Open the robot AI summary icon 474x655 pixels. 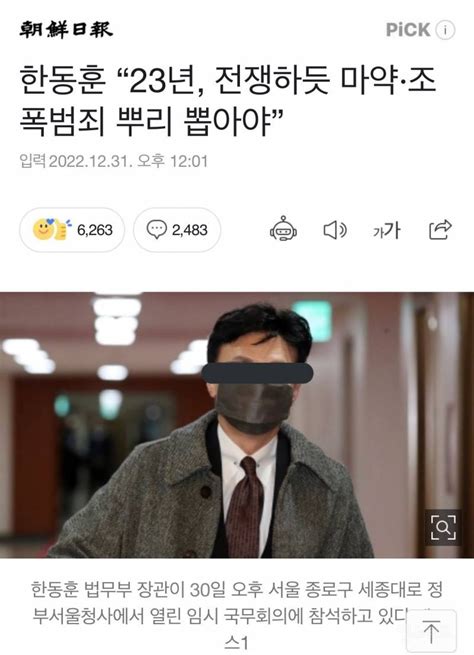tap(283, 229)
